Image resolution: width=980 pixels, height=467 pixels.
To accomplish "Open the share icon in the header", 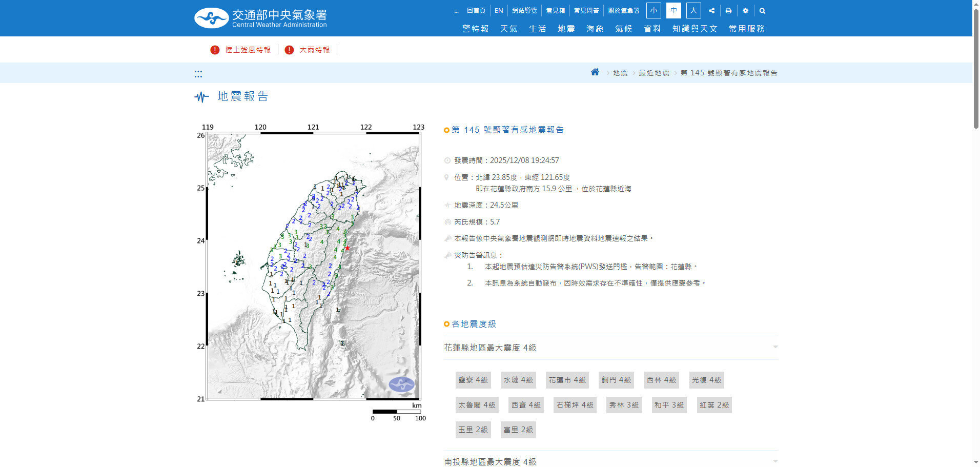I will coord(711,10).
